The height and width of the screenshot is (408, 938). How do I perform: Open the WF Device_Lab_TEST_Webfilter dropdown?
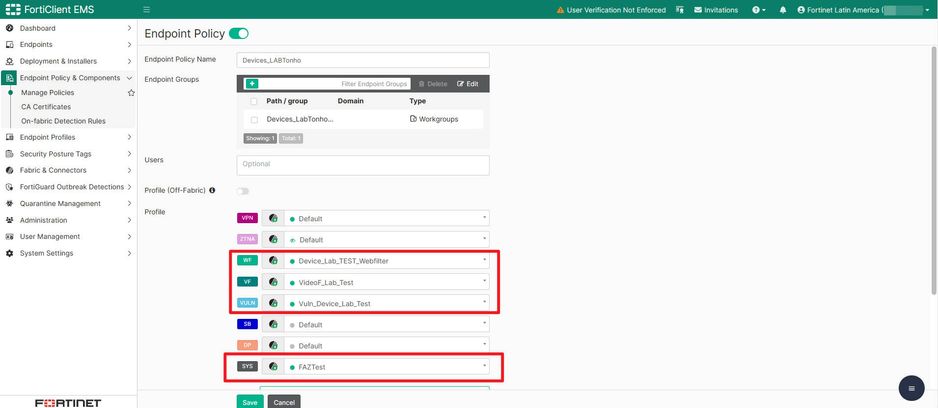tap(387, 260)
